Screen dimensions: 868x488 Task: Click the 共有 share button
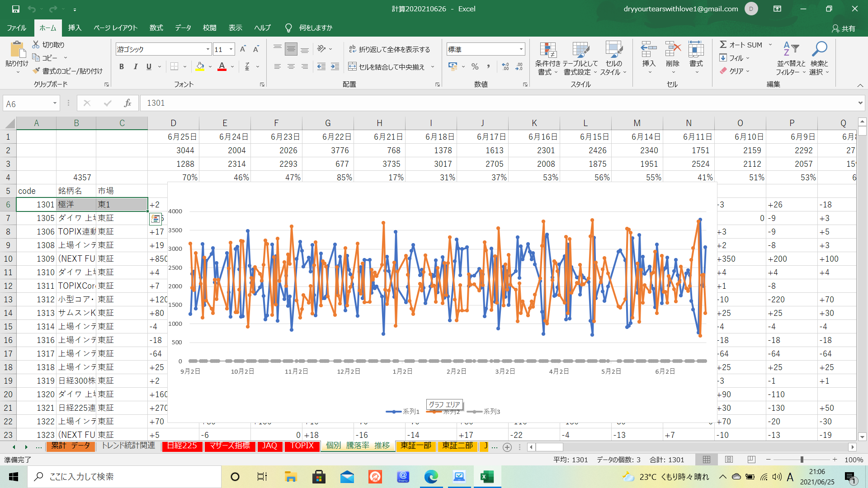[844, 28]
